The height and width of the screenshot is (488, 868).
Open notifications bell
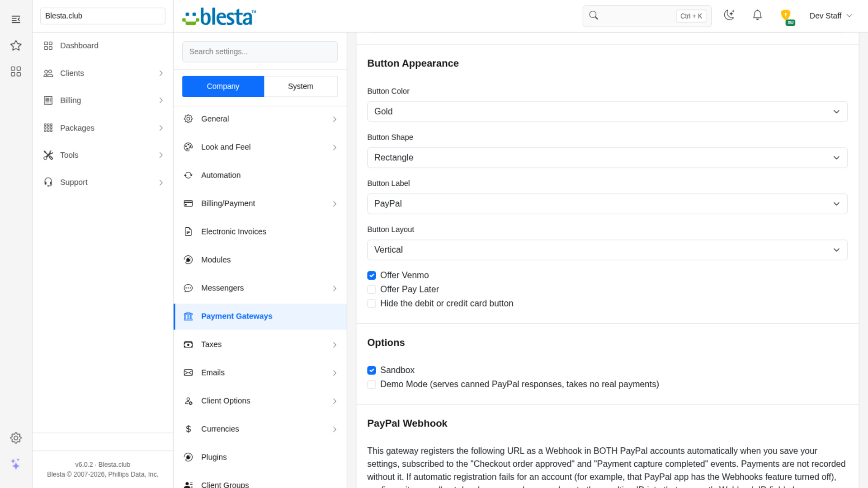coord(757,15)
